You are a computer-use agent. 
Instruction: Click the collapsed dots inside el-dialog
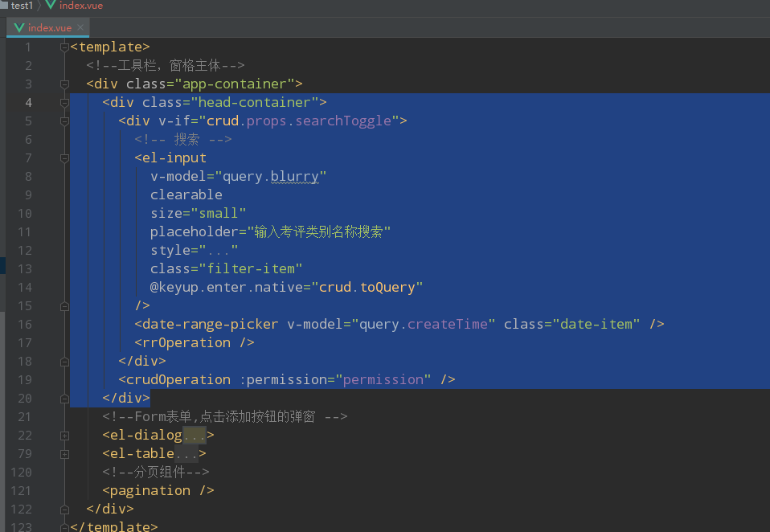[195, 434]
